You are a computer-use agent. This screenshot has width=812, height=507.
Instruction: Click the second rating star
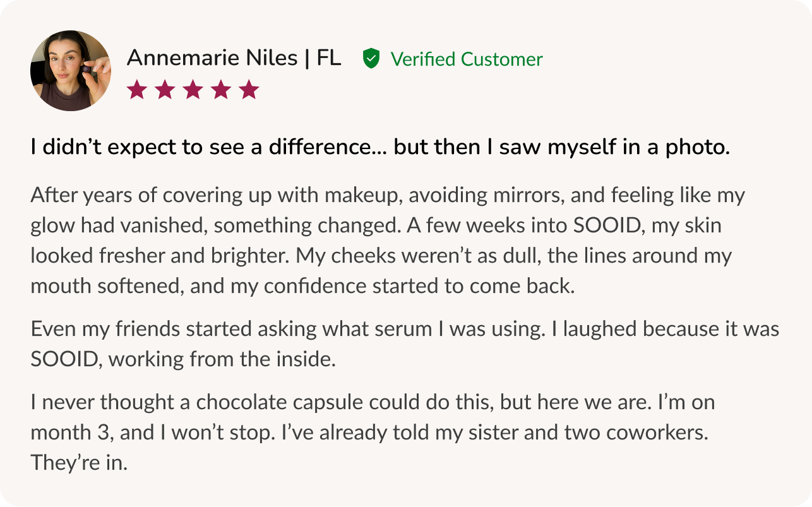pos(165,90)
